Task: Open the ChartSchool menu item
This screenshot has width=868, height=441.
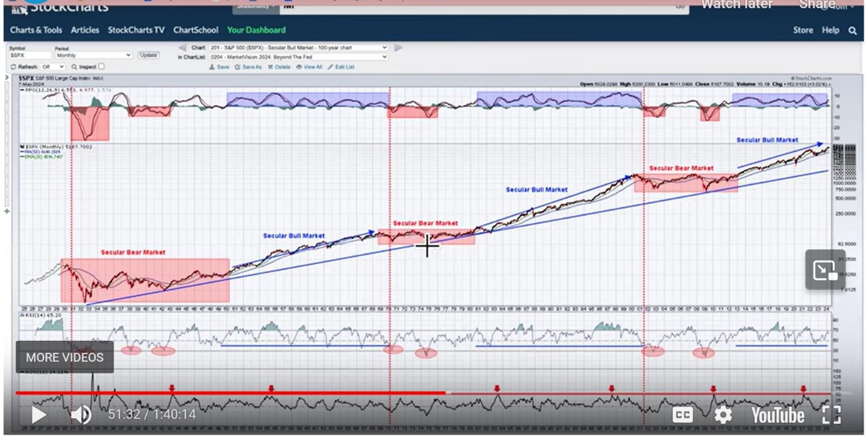Action: coord(196,30)
